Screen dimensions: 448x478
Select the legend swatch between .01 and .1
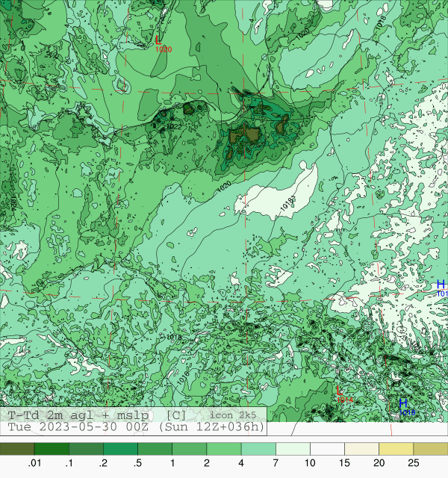click(52, 449)
